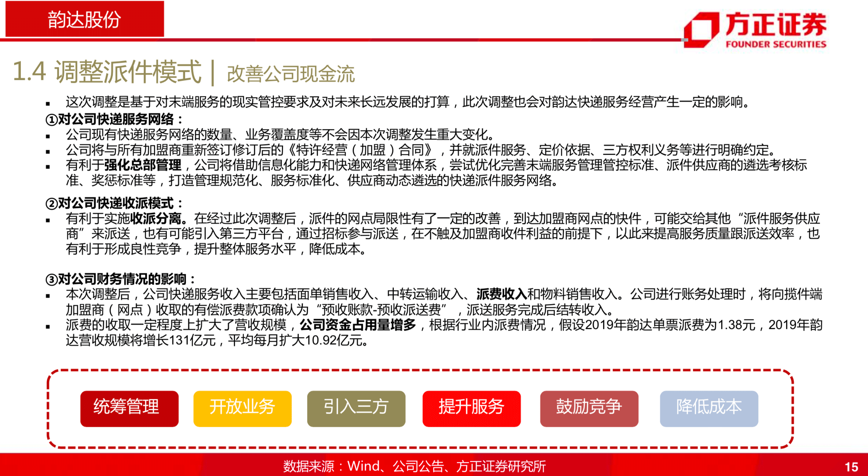Click the yellow 开放业务 box

click(x=242, y=409)
